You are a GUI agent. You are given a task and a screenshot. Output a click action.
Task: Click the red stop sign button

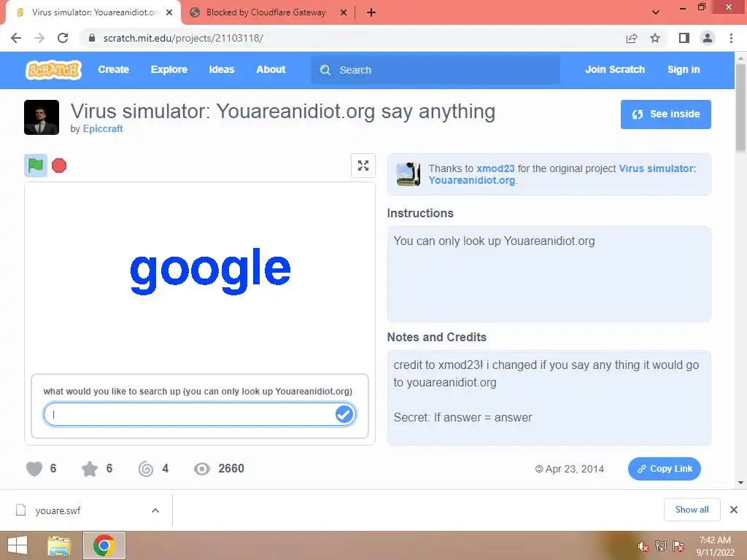click(59, 166)
